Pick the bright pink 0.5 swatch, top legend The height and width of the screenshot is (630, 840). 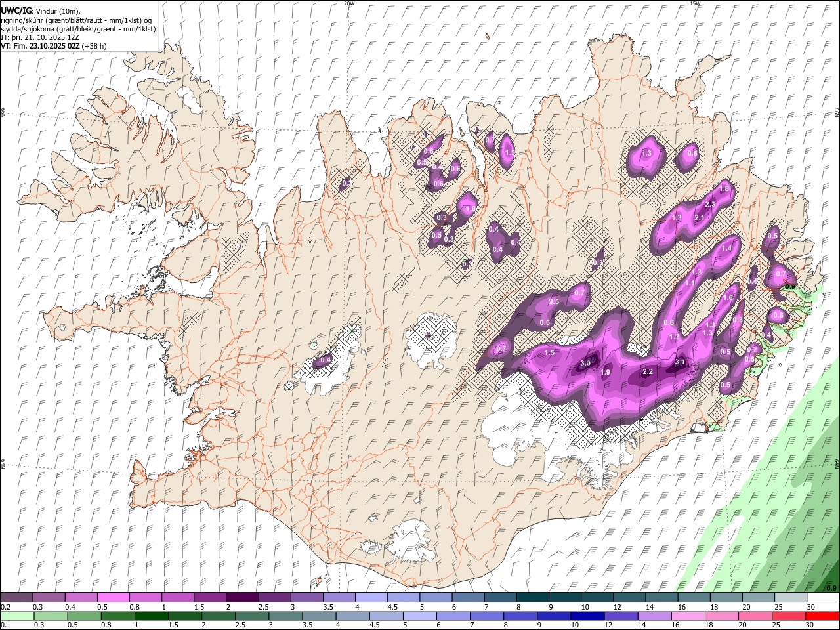pos(114,598)
